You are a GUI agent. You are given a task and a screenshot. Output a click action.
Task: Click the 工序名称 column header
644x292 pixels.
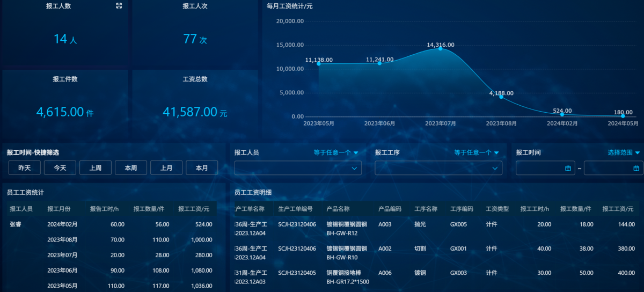tap(426, 209)
